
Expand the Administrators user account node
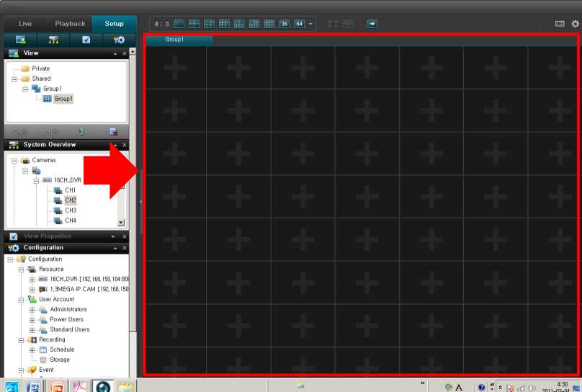(x=32, y=309)
